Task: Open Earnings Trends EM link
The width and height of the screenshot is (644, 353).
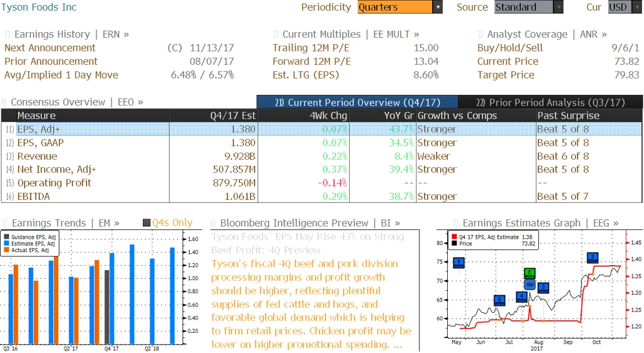Action: (x=65, y=223)
